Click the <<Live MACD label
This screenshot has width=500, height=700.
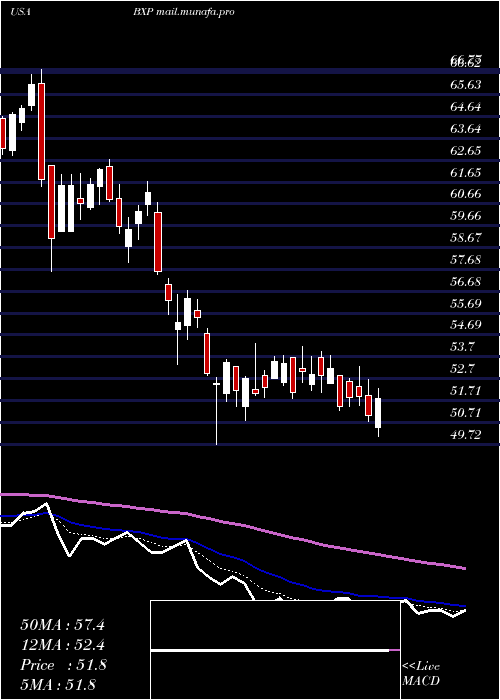[x=421, y=673]
